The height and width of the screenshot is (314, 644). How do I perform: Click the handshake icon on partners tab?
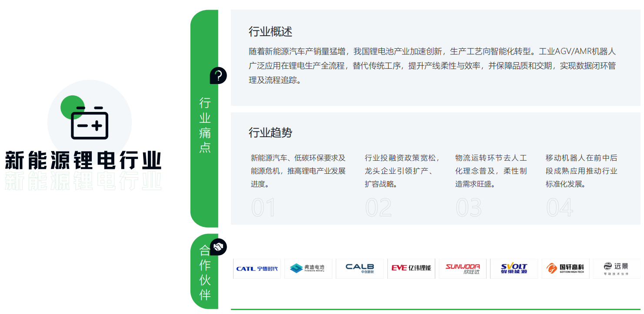click(x=218, y=247)
